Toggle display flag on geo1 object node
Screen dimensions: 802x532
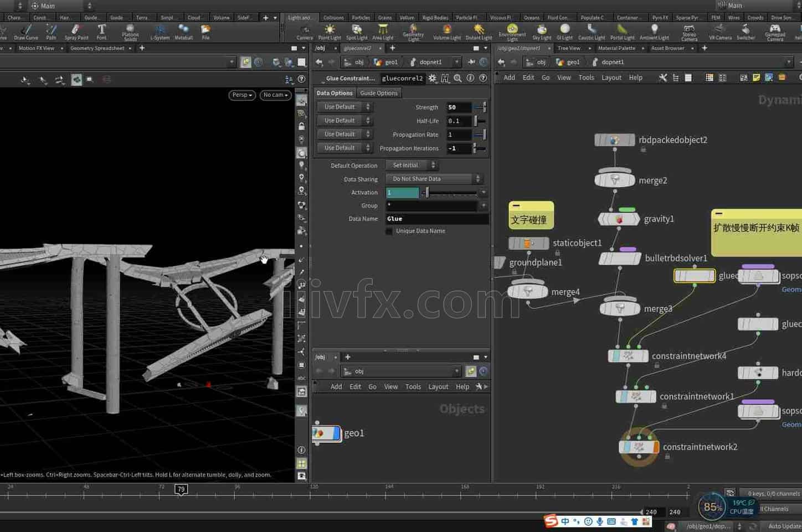coord(337,433)
